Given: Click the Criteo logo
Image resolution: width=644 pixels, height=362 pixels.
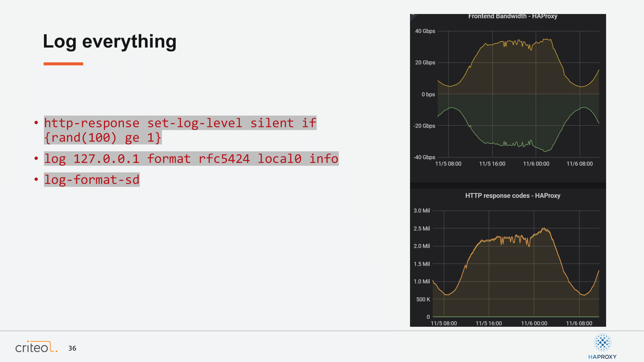Looking at the screenshot, I should tap(36, 347).
